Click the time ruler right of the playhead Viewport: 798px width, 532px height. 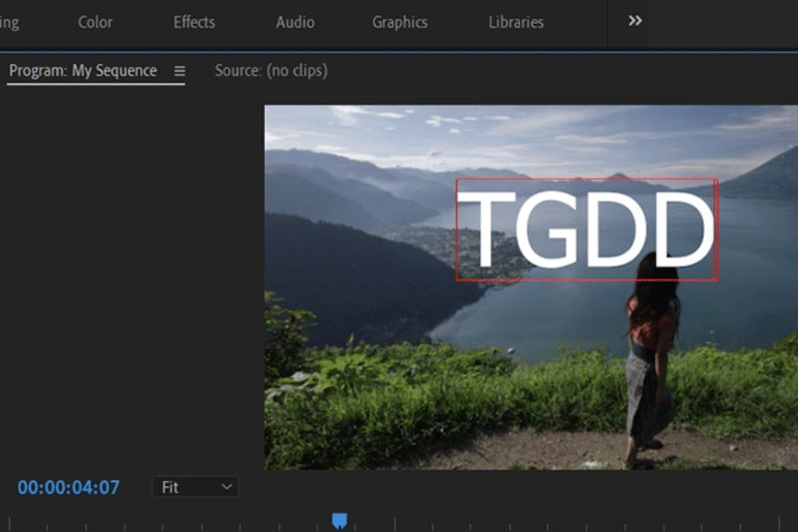[x=532, y=522]
